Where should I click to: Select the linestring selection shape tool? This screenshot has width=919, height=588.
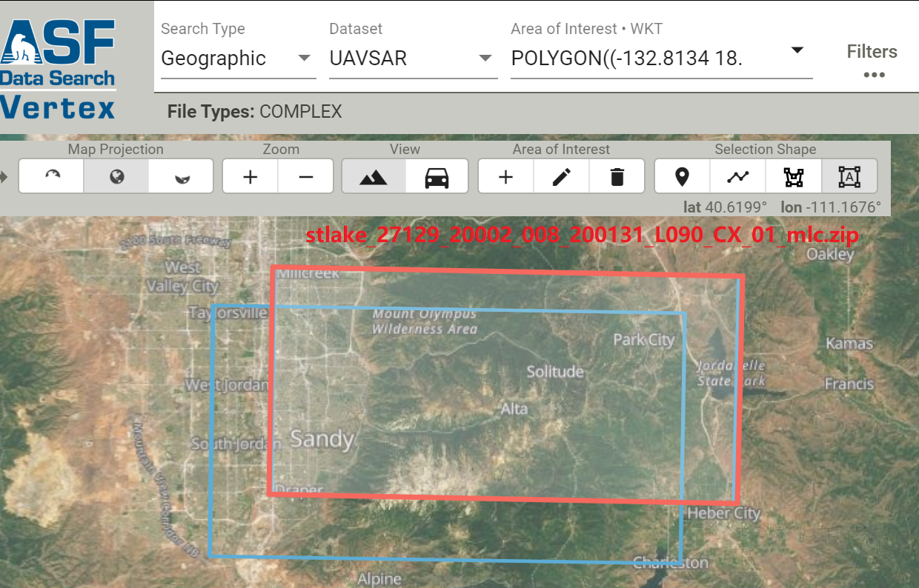point(737,176)
